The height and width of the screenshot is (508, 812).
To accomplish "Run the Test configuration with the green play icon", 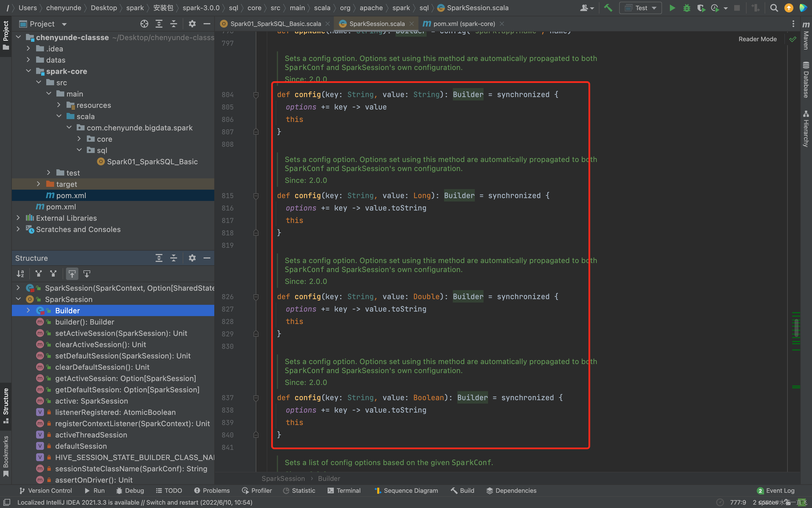I will (x=672, y=8).
